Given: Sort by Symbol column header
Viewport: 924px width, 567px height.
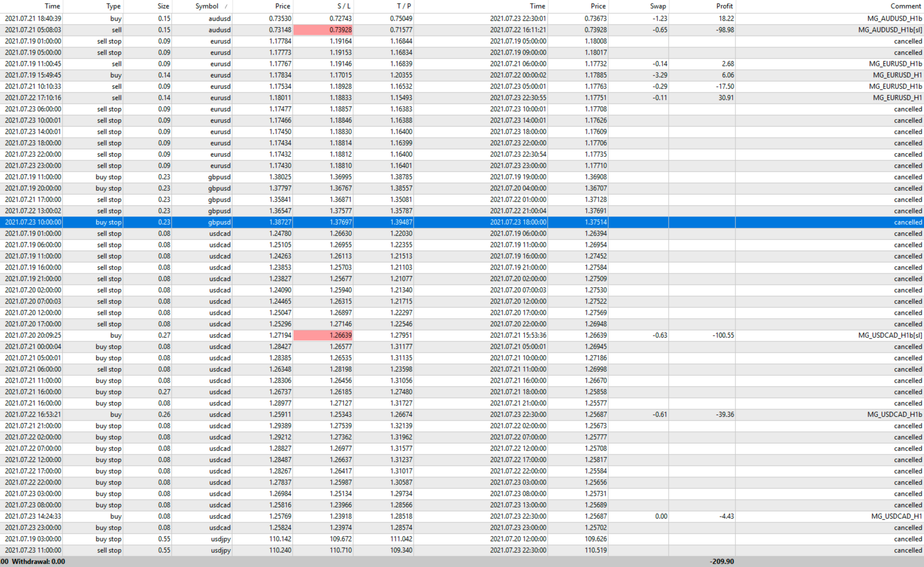Looking at the screenshot, I should point(206,6).
